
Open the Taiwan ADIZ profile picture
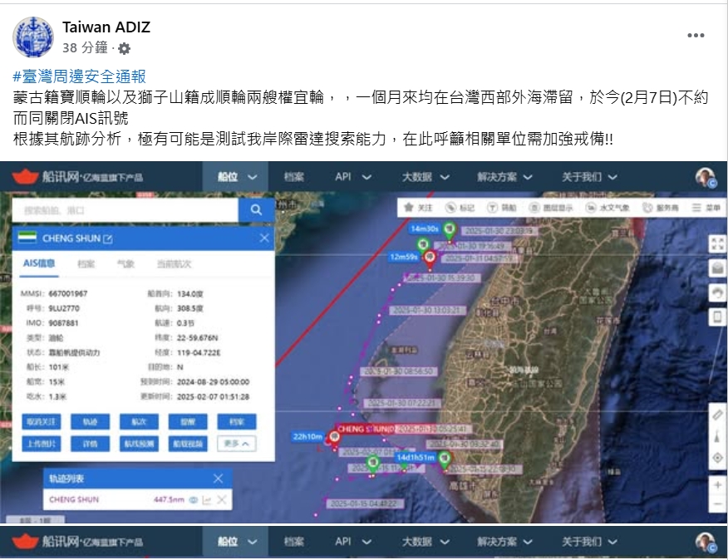pos(33,37)
